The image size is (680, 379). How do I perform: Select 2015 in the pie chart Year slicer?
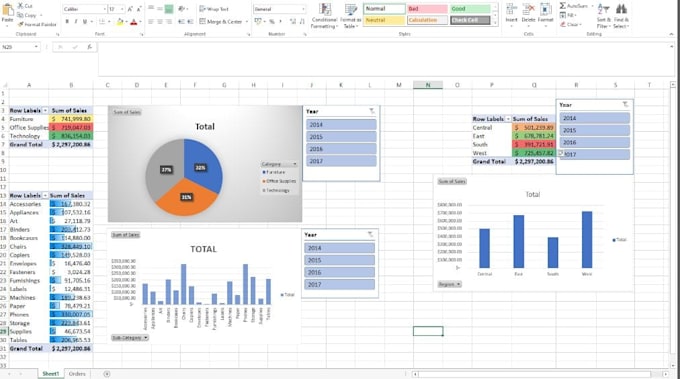341,137
